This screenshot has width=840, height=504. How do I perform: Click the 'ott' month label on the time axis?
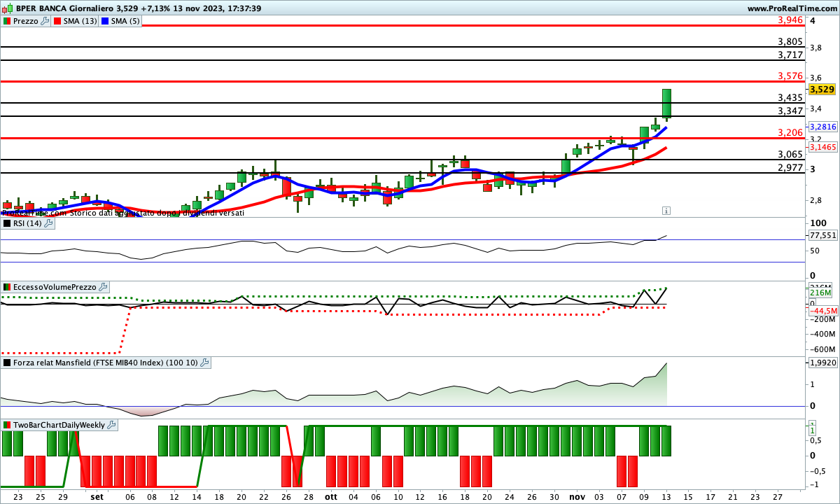pos(330,496)
